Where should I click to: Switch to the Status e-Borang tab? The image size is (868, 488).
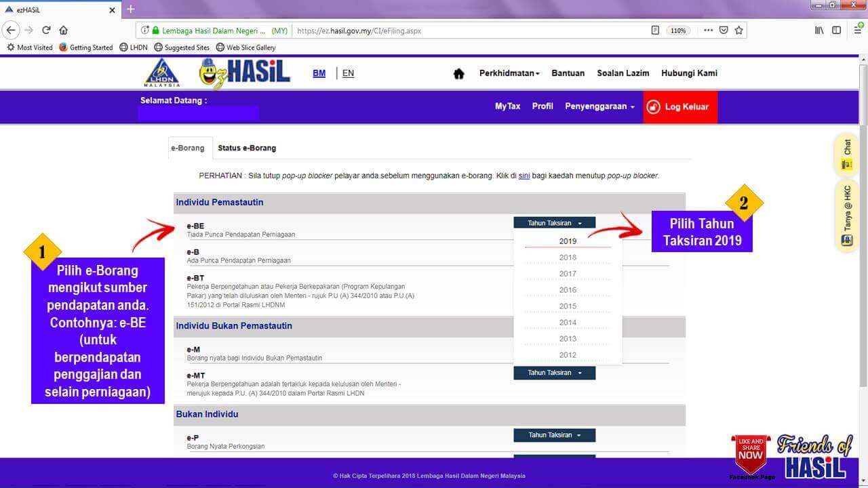click(247, 148)
